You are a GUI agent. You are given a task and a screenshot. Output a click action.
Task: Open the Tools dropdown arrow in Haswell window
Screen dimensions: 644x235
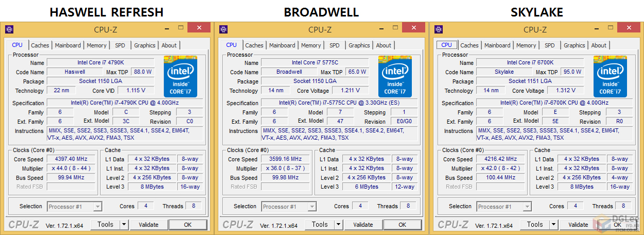pos(124,225)
